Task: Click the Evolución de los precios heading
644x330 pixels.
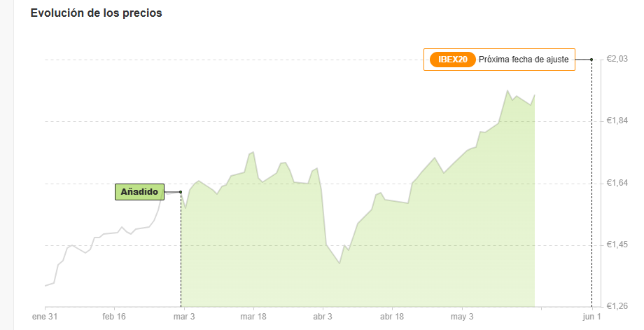Action: pos(96,13)
